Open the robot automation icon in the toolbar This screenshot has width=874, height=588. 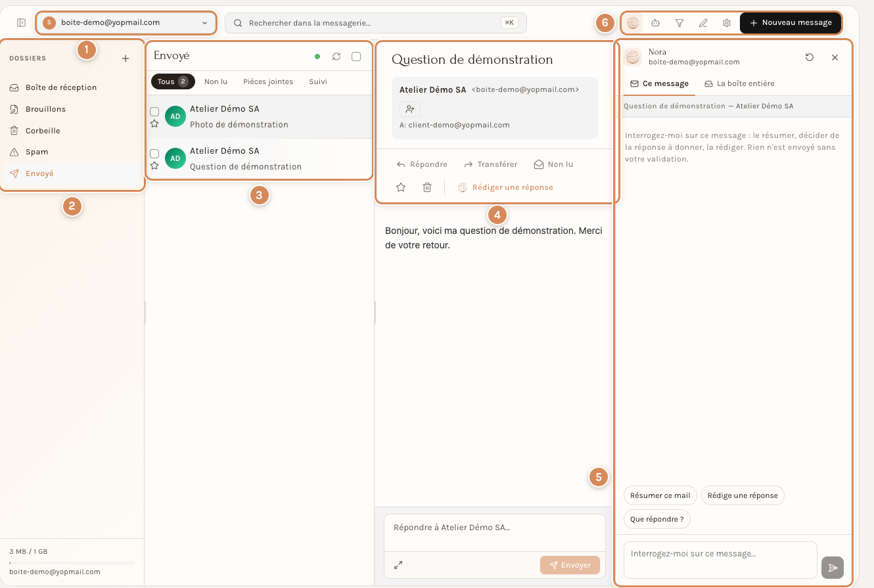[x=655, y=22]
